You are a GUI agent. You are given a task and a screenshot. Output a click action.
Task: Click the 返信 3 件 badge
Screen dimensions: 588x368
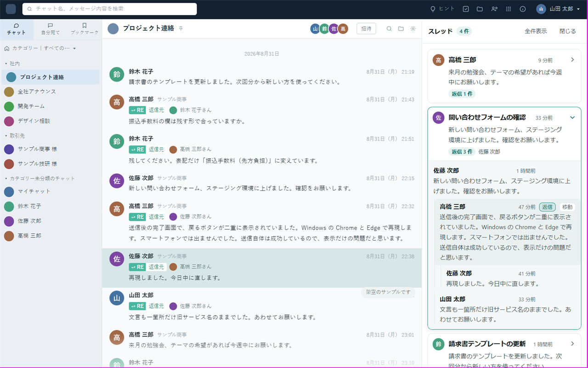click(462, 151)
